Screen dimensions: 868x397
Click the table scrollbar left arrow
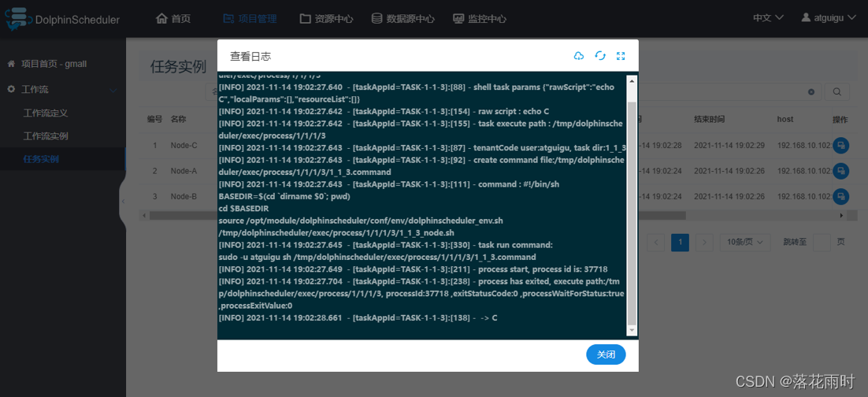[144, 215]
